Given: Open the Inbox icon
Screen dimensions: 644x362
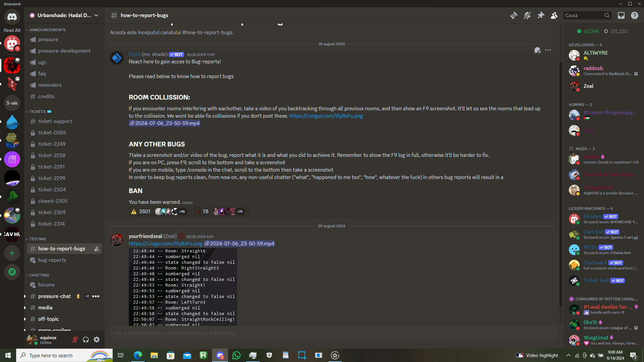Looking at the screenshot, I should (x=621, y=15).
